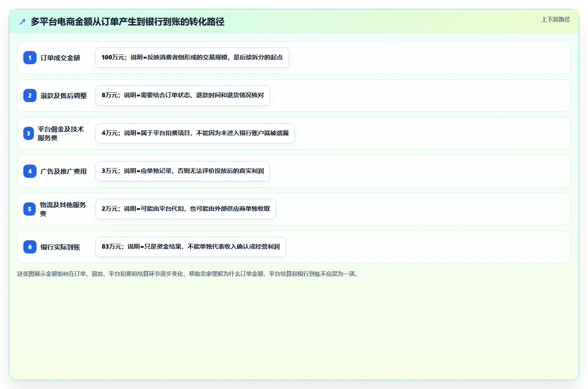Click step number badge 6
The height and width of the screenshot is (389, 588).
click(30, 246)
